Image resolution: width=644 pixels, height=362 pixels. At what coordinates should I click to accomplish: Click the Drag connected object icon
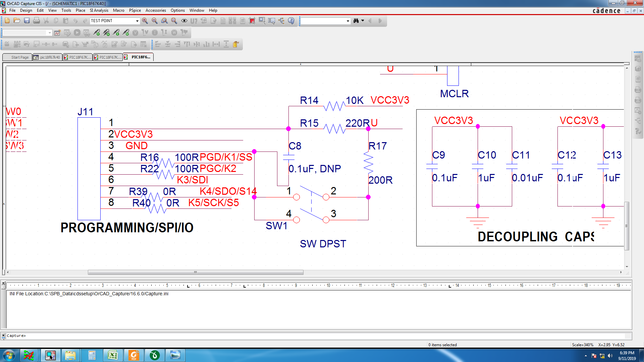tap(272, 21)
